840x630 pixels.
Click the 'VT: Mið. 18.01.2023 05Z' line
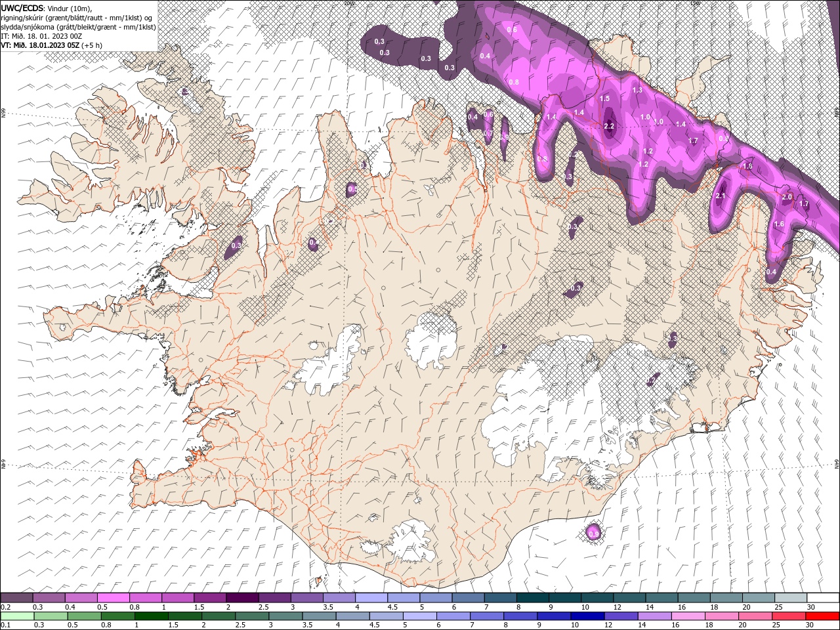(40, 45)
